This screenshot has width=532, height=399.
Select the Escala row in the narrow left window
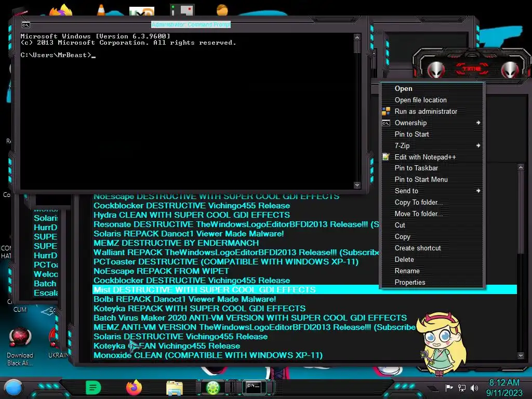[46, 293]
